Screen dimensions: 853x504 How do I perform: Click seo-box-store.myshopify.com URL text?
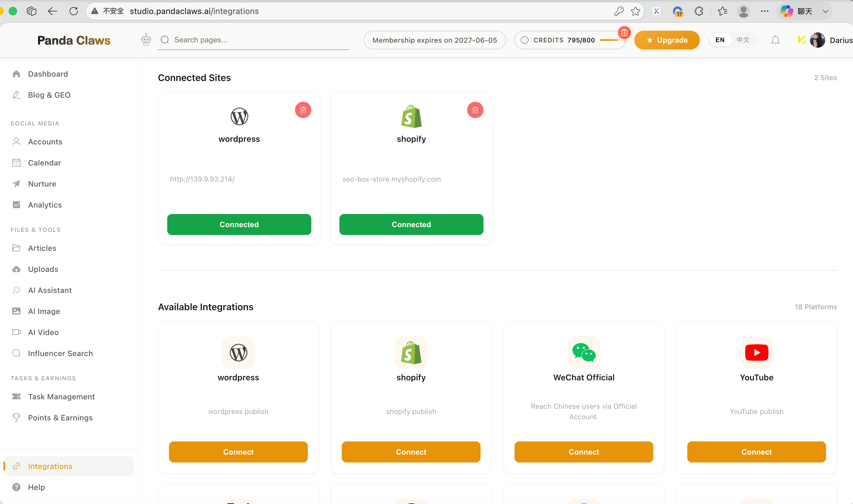[x=391, y=179]
